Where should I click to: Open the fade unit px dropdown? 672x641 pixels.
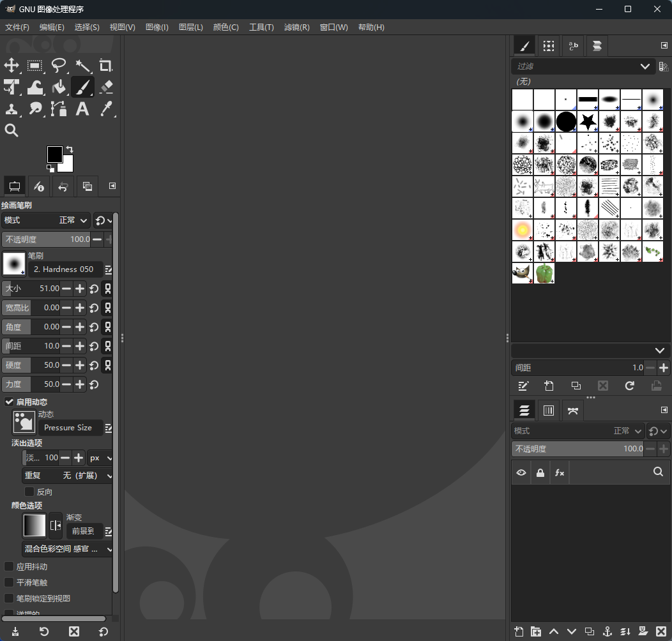(100, 458)
